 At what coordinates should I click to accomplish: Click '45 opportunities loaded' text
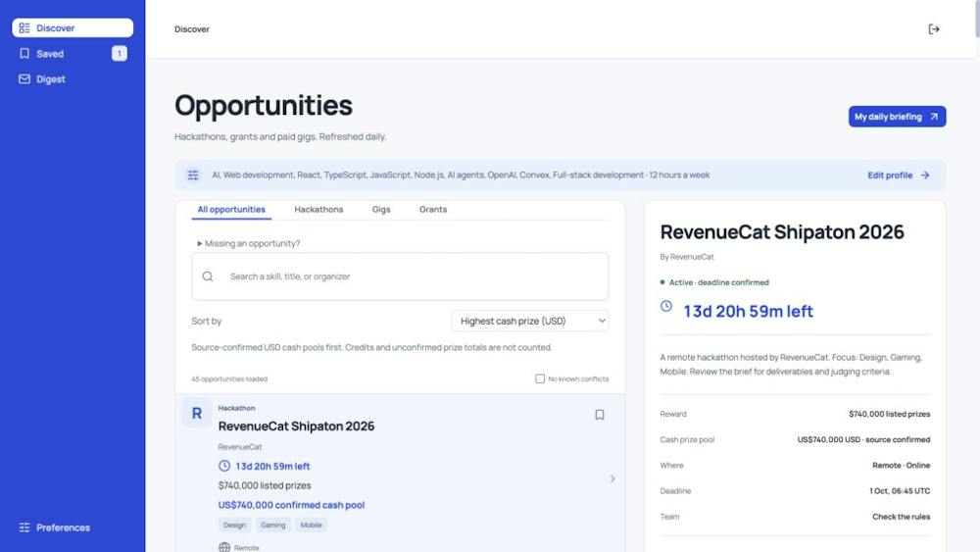pyautogui.click(x=229, y=378)
